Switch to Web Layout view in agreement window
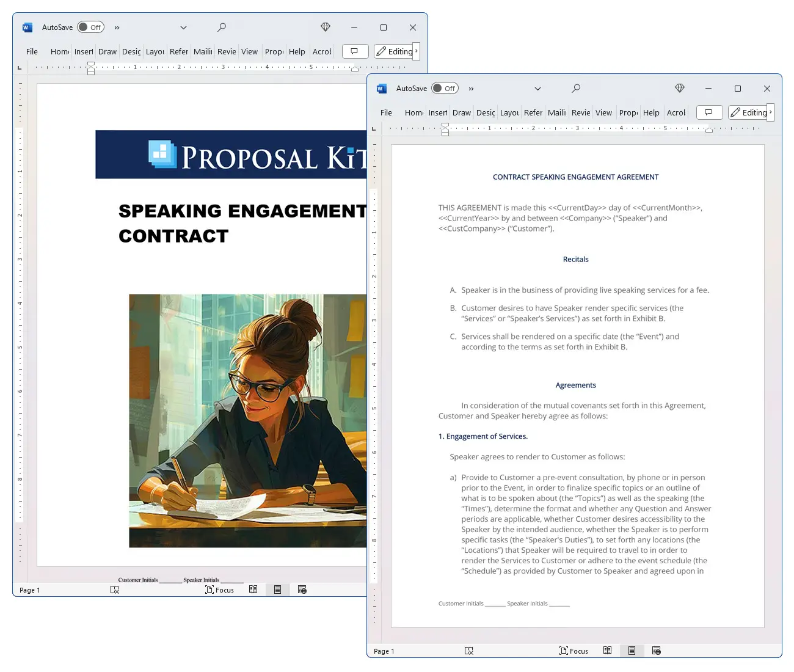 coord(656,651)
